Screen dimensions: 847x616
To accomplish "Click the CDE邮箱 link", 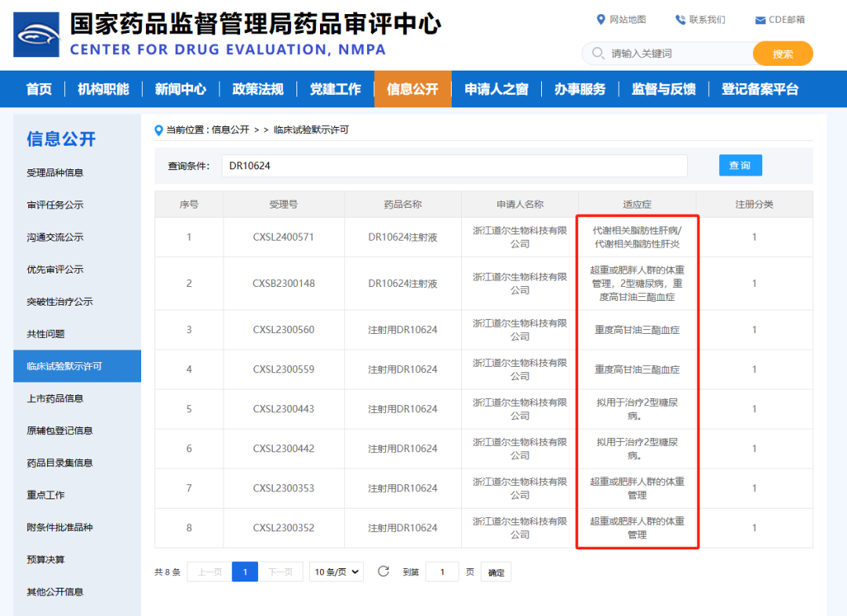I will (787, 20).
